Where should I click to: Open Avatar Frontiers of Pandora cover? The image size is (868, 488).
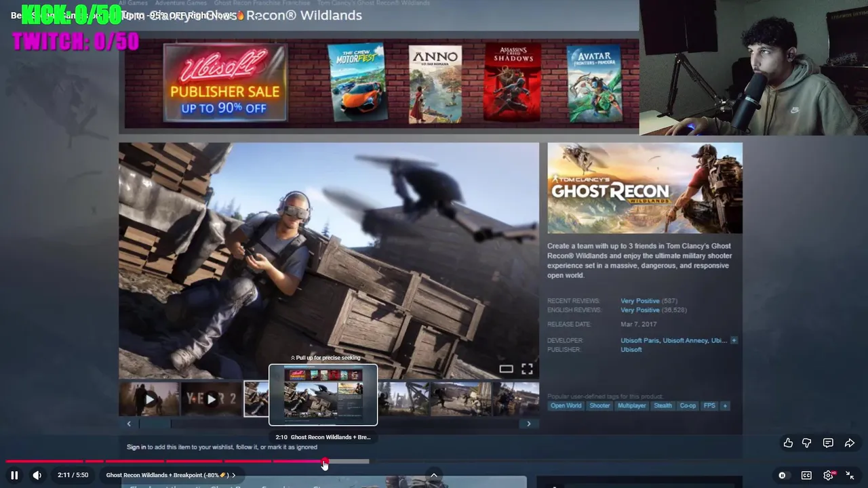pos(594,84)
